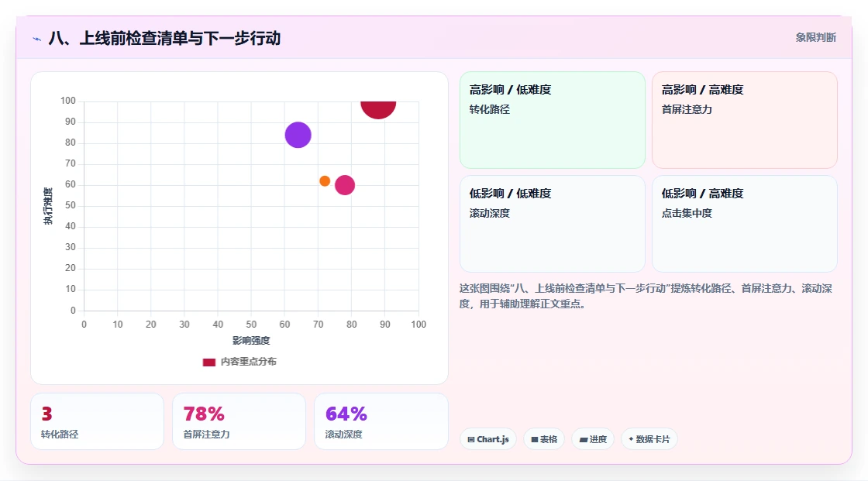Viewport: 868px width, 481px height.
Task: Click the 转化路径 text in the green quadrant card
Action: [x=489, y=109]
